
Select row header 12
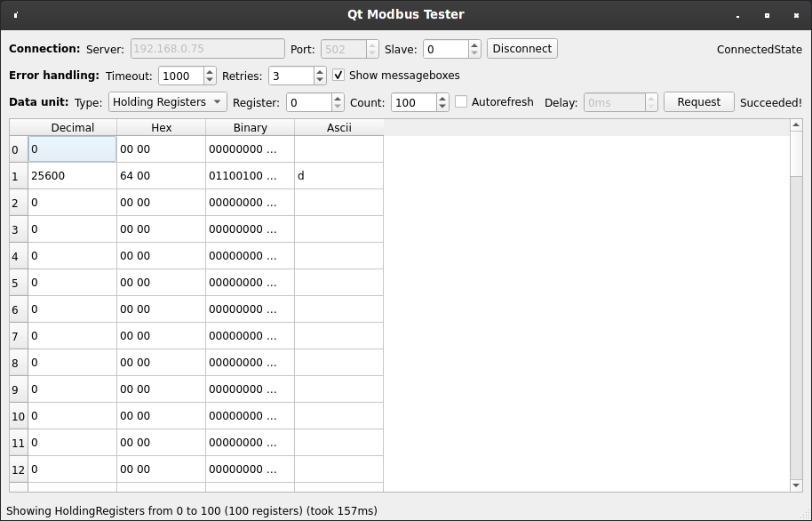click(x=19, y=469)
